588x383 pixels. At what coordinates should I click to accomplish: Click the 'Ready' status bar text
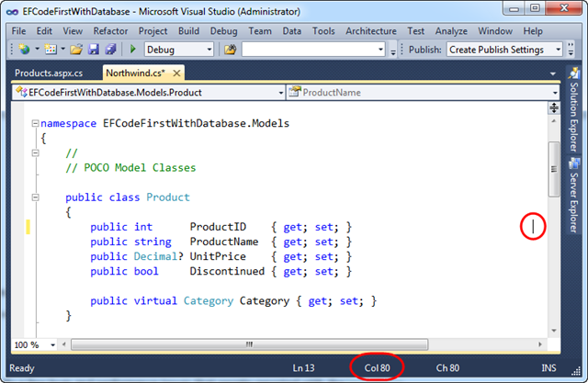pyautogui.click(x=22, y=368)
